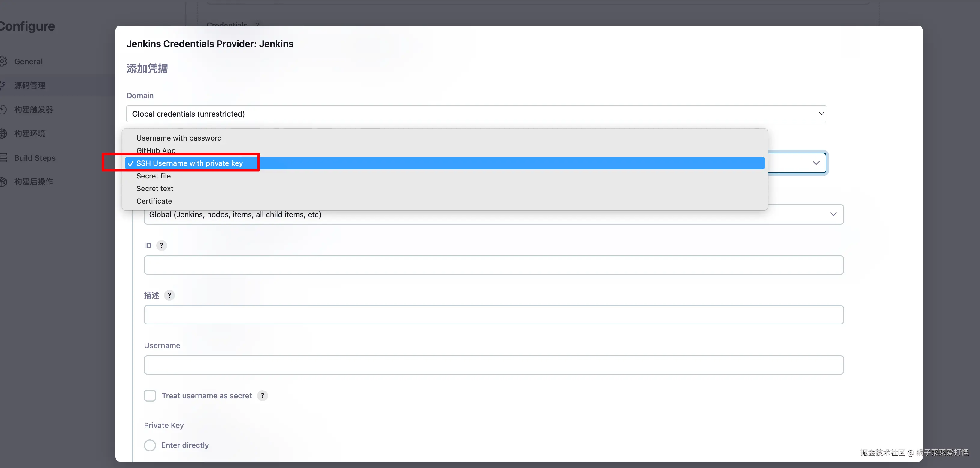Viewport: 980px width, 468px height.
Task: Go to 构建后操作 sidebar section
Action: pyautogui.click(x=33, y=182)
